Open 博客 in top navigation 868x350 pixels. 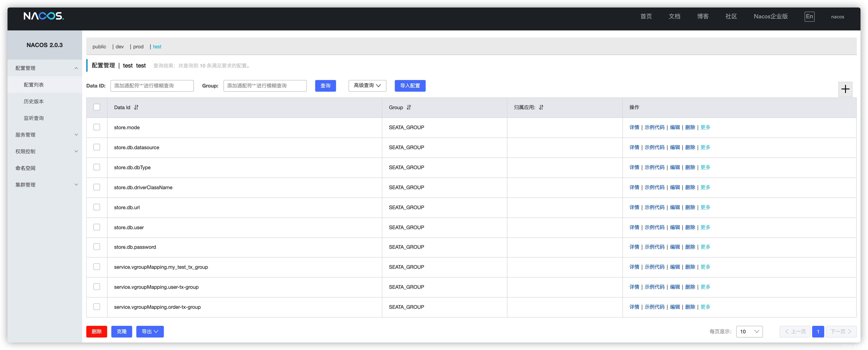[x=702, y=16]
